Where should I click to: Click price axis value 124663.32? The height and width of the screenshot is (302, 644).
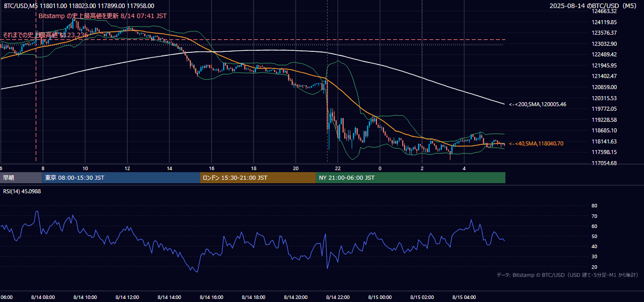coord(605,11)
